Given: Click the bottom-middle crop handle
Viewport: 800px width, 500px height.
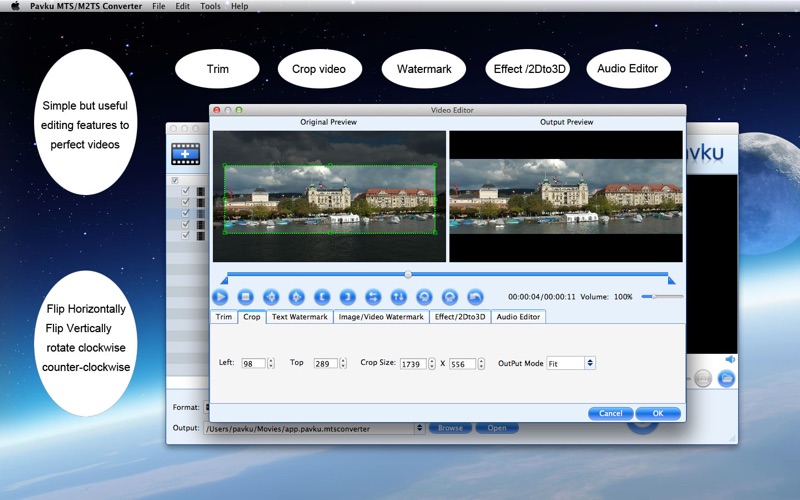Looking at the screenshot, I should click(x=330, y=233).
